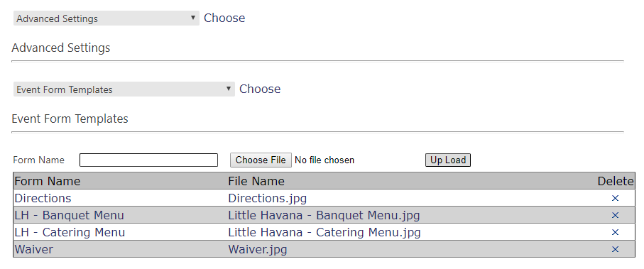Click the Choose File button
This screenshot has width=644, height=269.
coord(261,160)
